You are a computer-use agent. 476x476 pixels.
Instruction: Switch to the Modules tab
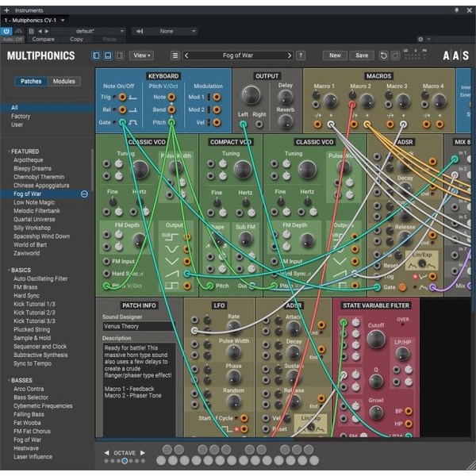64,82
